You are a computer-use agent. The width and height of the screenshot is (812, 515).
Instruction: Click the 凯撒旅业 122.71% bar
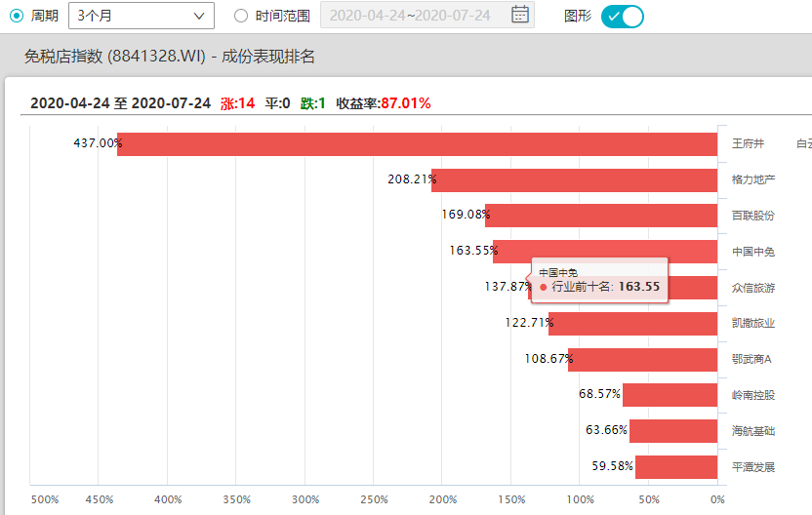[632, 324]
